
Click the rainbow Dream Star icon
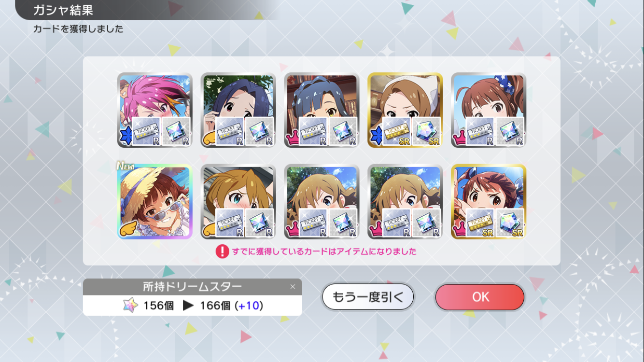click(130, 306)
